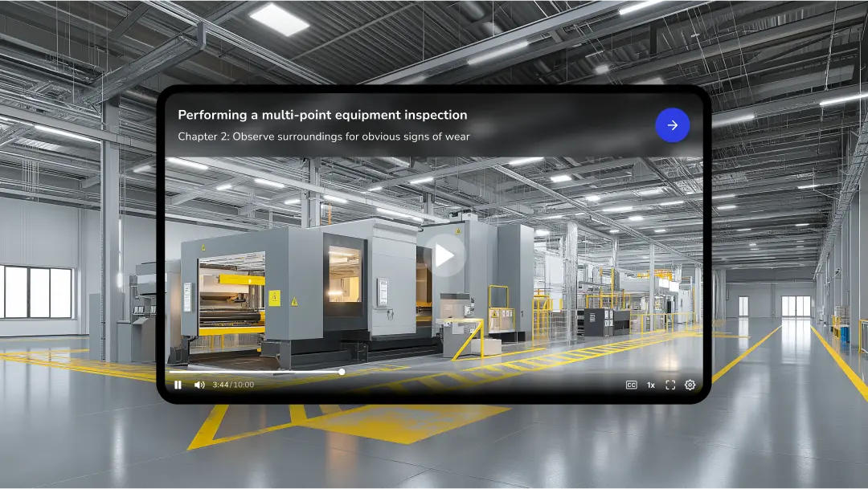
Task: Advance to the next chapter with the blue arrow
Action: (673, 125)
